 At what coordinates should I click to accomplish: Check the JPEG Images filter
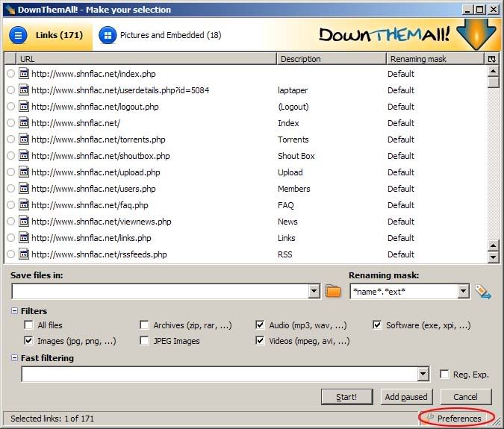[x=144, y=341]
